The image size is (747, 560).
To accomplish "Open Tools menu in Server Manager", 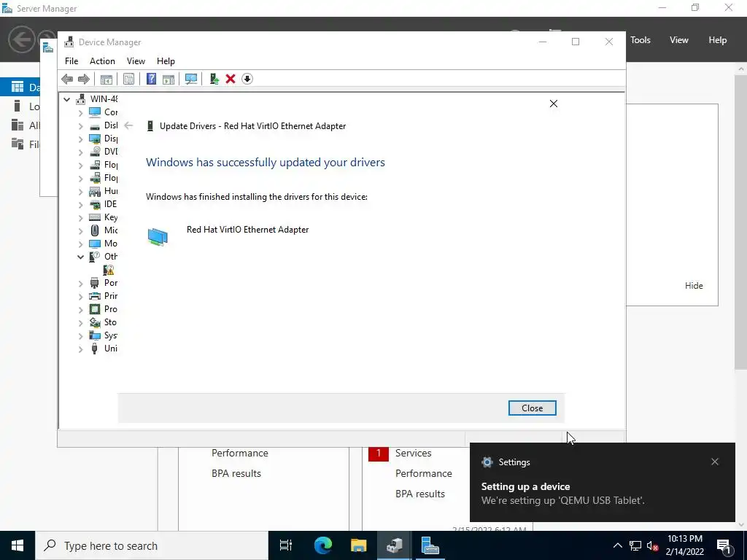I will tap(640, 40).
